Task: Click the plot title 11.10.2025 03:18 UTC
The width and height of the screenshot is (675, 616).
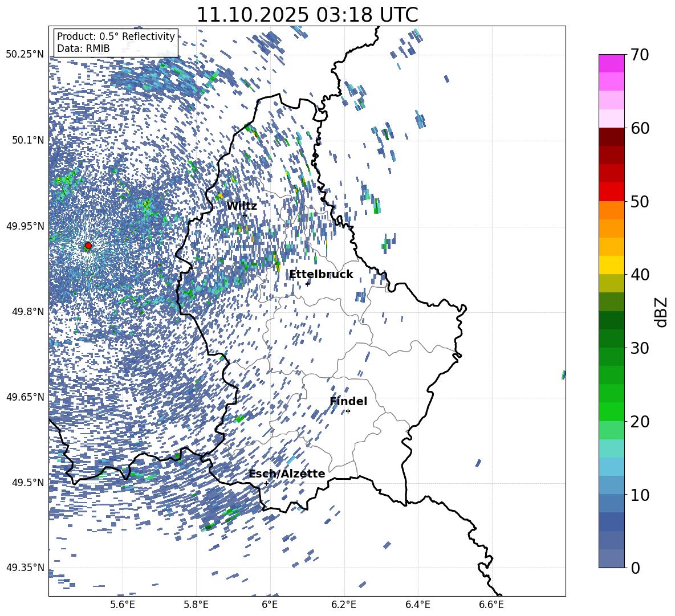Action: 307,15
